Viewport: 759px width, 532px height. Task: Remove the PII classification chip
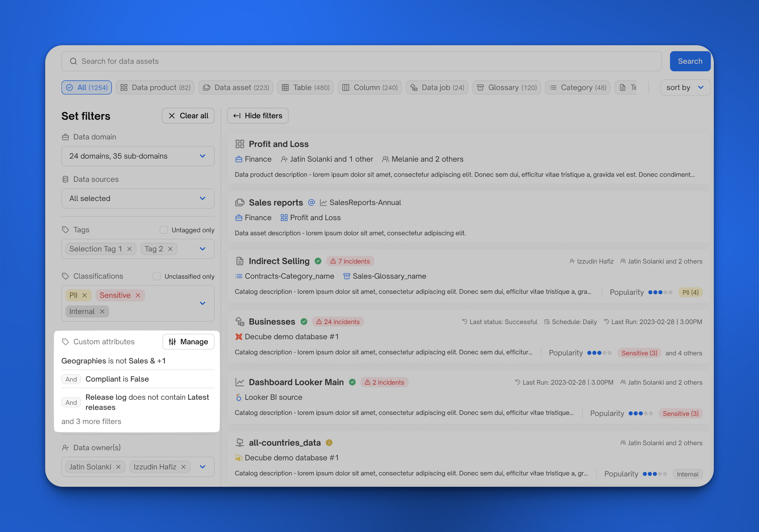(x=85, y=295)
